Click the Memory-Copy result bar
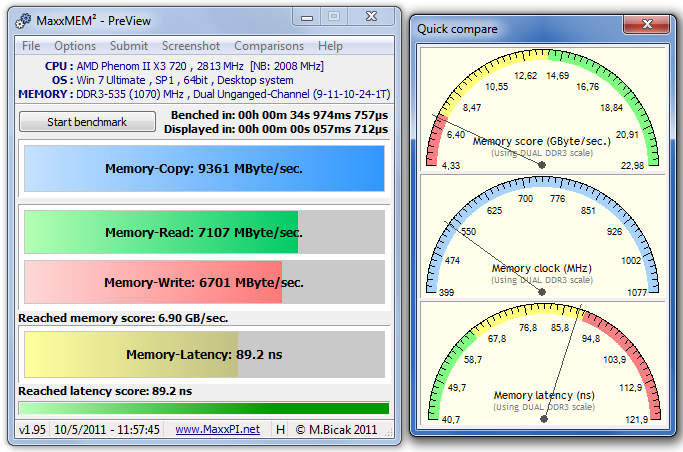This screenshot has height=452, width=683. click(204, 169)
